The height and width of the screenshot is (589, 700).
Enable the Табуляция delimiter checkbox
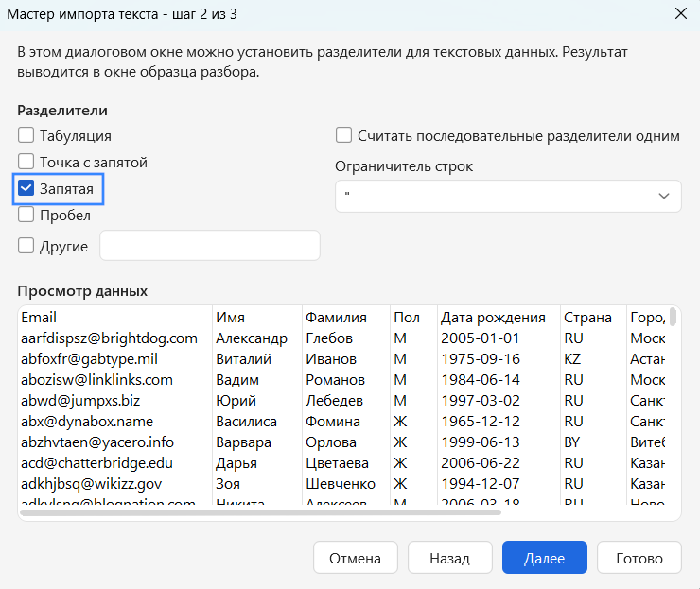(x=26, y=135)
